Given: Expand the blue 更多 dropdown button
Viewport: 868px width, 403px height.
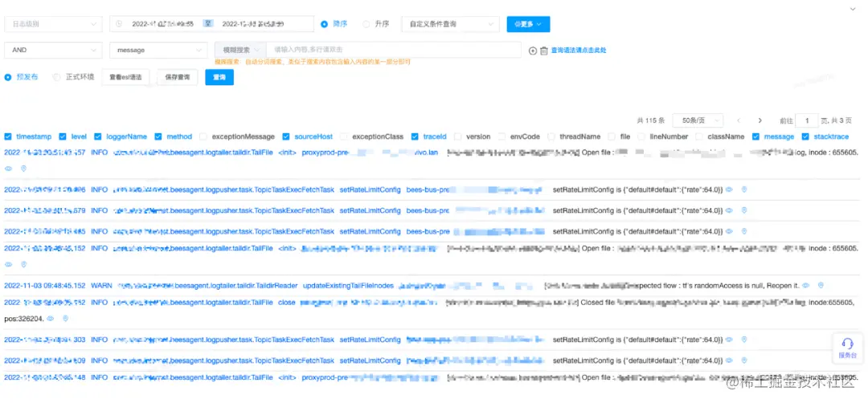Looking at the screenshot, I should 528,24.
